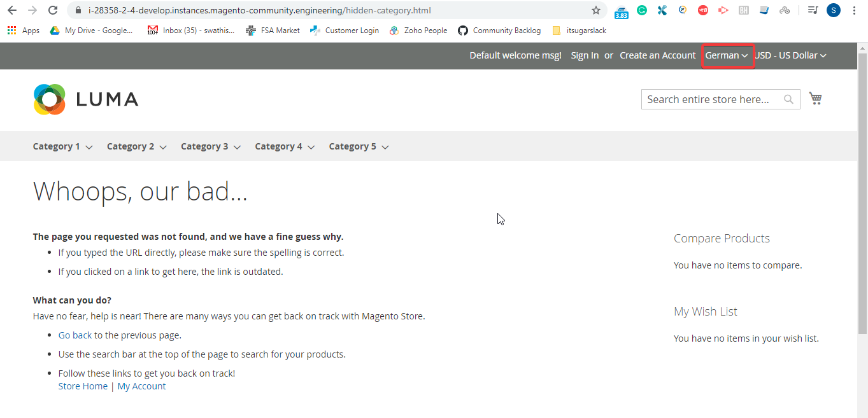Image resolution: width=868 pixels, height=418 pixels.
Task: Click the Create an Account link
Action: click(658, 55)
